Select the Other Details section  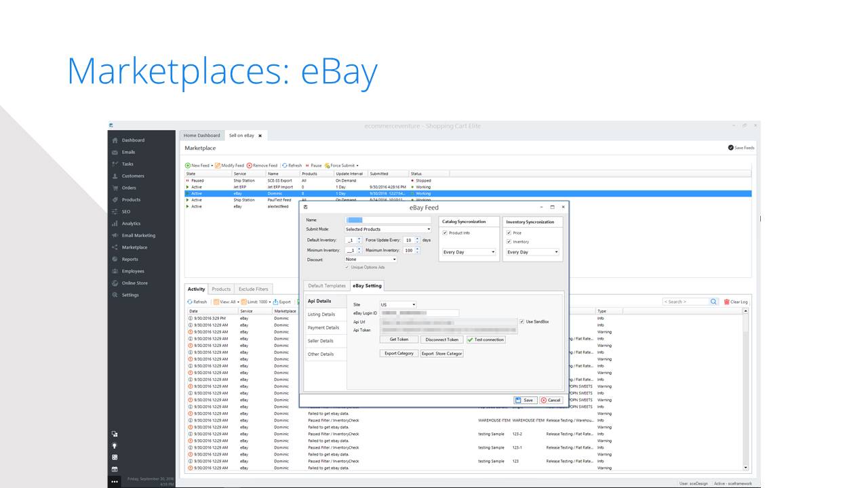325,354
